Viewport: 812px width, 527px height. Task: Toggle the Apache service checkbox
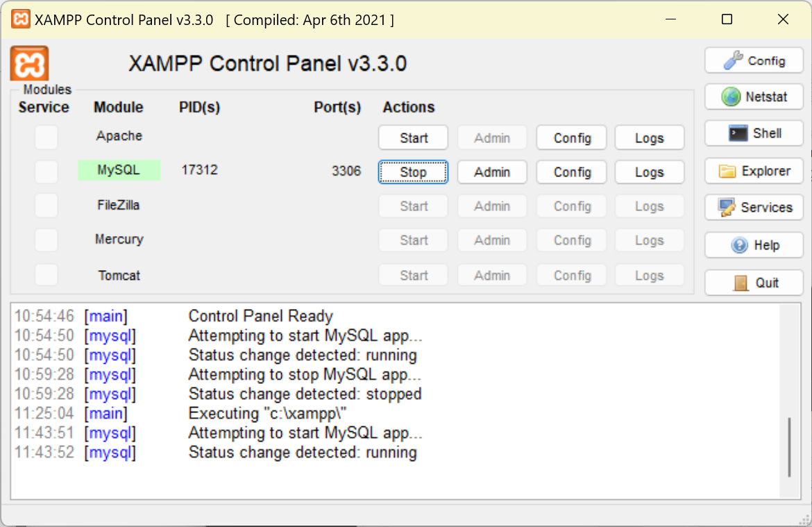(46, 137)
